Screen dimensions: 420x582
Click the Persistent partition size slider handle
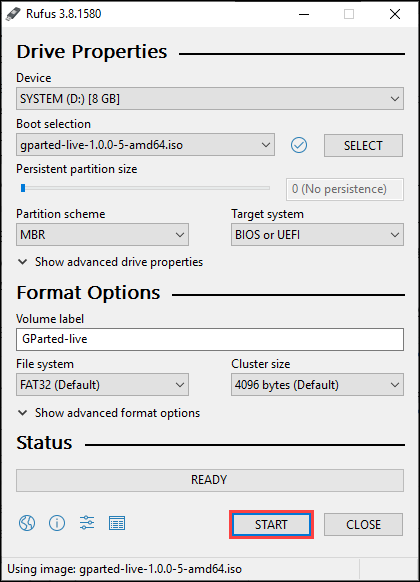23,188
